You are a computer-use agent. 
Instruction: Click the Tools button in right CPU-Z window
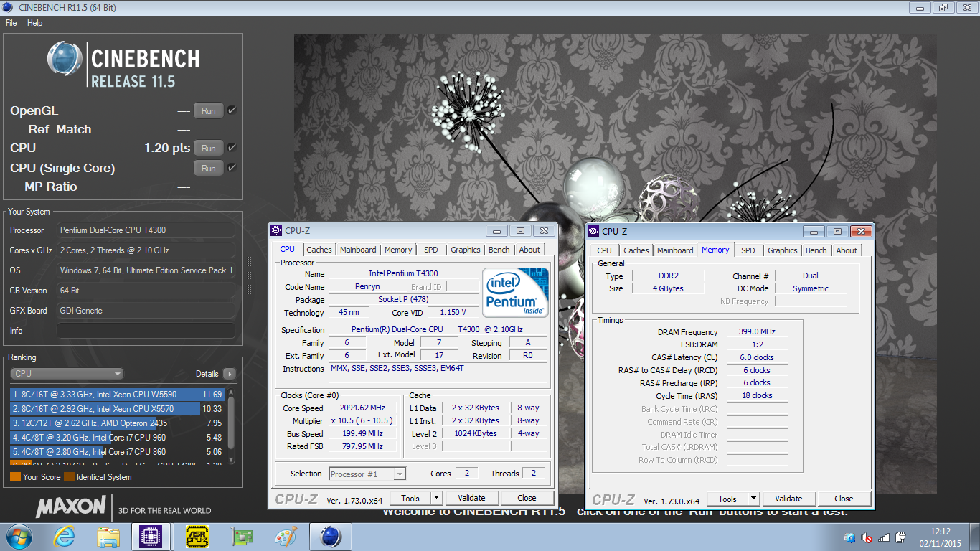pyautogui.click(x=727, y=499)
